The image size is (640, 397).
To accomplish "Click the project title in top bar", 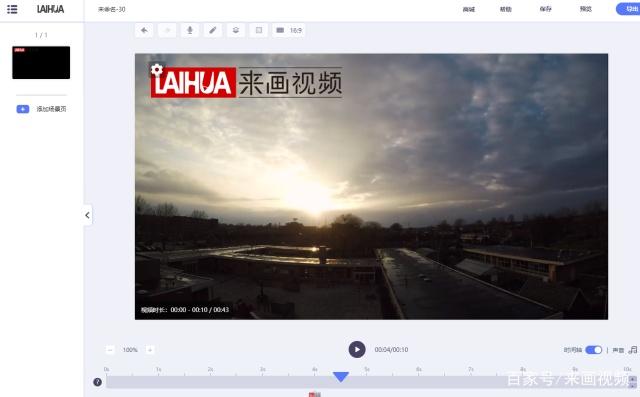I will [111, 9].
